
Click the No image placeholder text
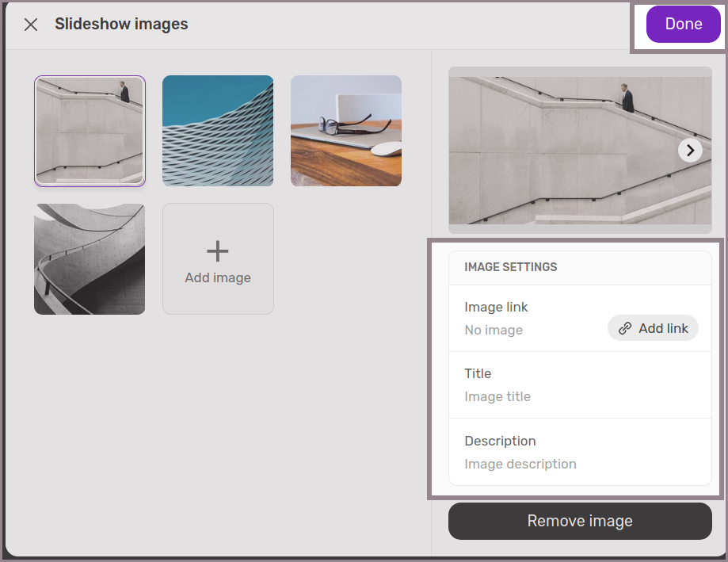coord(494,330)
